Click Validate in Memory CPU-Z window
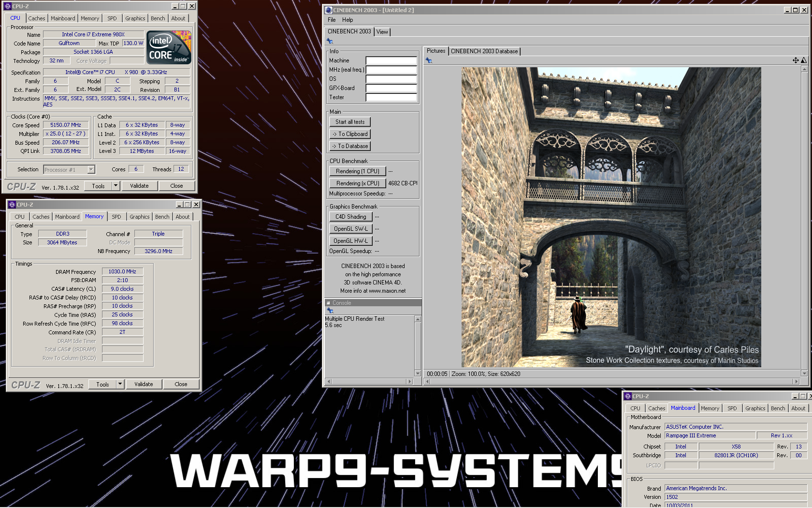The height and width of the screenshot is (508, 812). coord(144,384)
